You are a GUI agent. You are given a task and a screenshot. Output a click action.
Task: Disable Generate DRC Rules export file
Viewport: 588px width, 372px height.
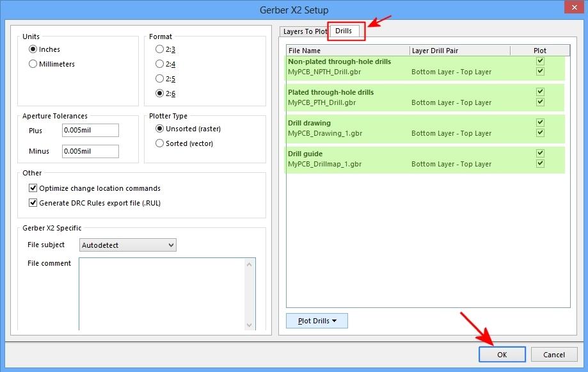33,202
